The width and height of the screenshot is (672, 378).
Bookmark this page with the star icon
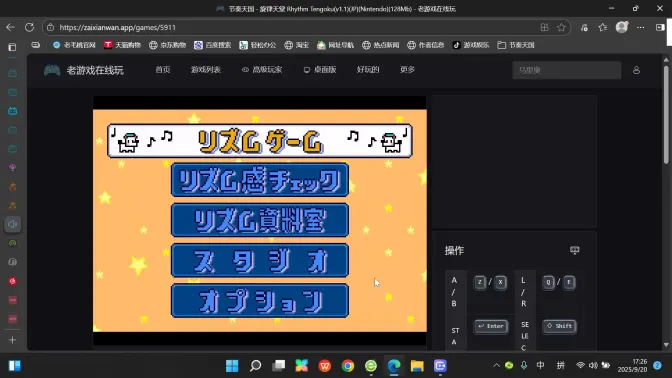[561, 27]
